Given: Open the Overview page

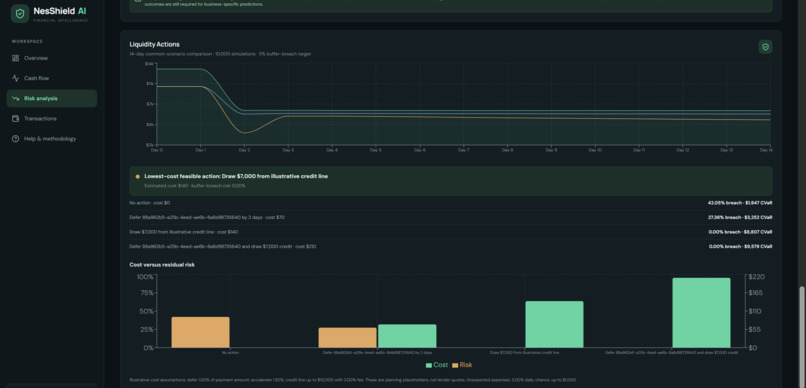Looking at the screenshot, I should [x=52, y=58].
